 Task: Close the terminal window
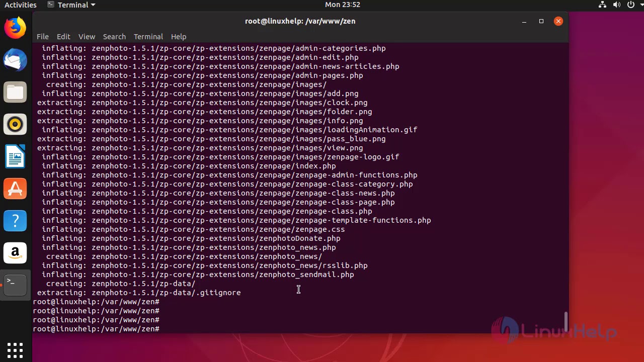(558, 21)
